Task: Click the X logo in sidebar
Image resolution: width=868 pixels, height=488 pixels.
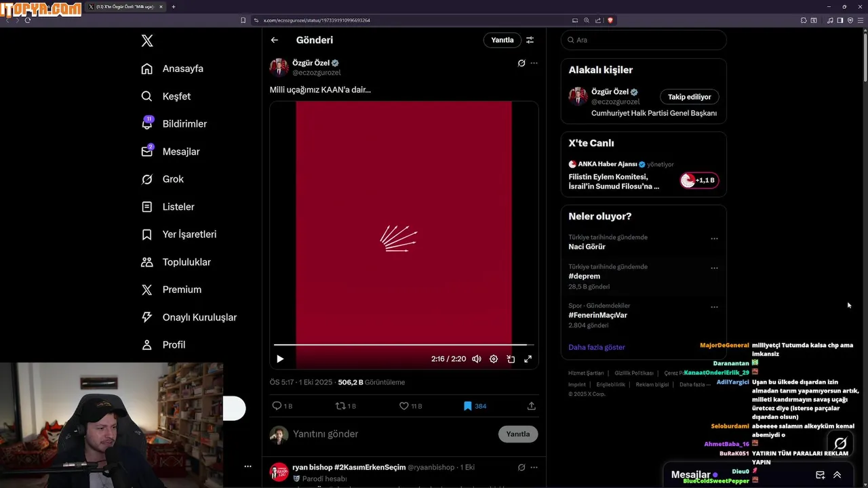Action: [x=147, y=41]
